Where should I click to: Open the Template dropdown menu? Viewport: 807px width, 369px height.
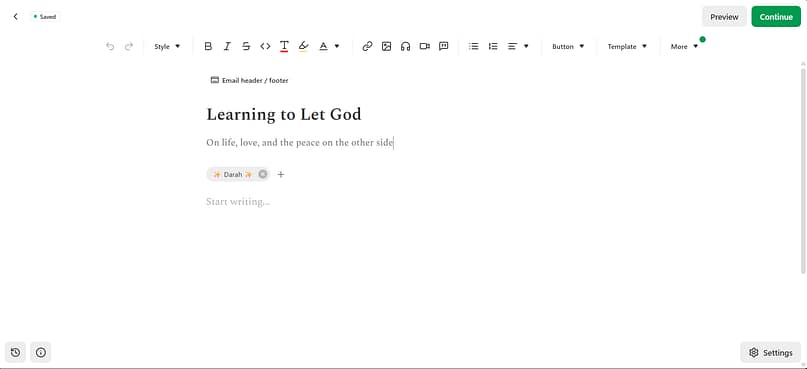pyautogui.click(x=627, y=46)
